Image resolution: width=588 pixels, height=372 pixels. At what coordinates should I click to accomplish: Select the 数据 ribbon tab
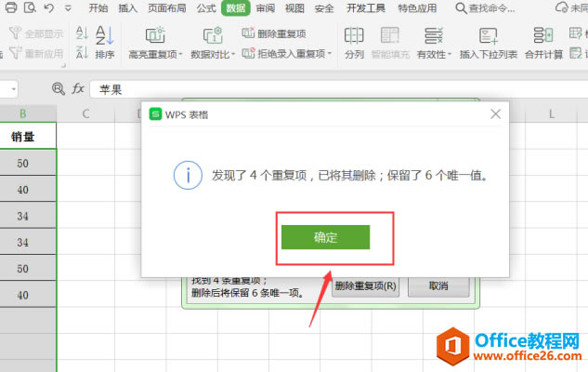pos(236,7)
